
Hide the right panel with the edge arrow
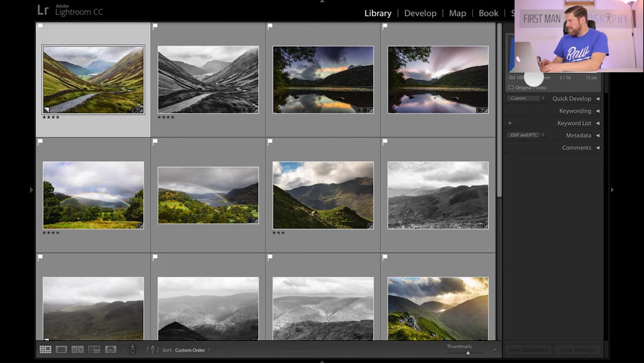point(612,190)
